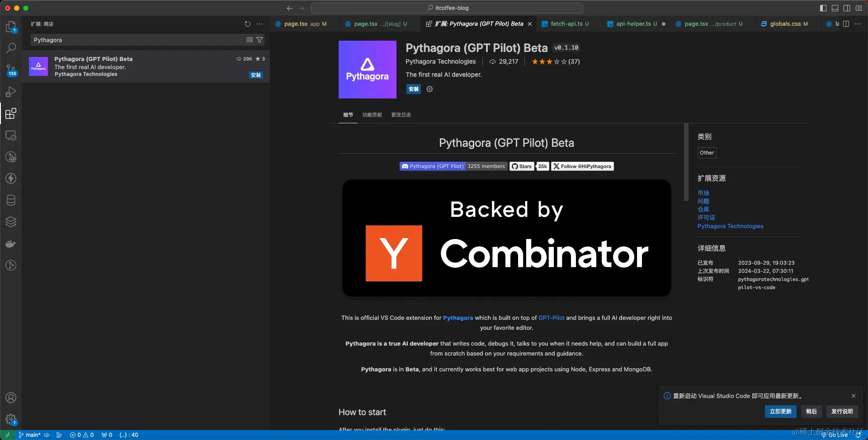Open the errors and warnings status indicator
The width and height of the screenshot is (868, 440).
tap(82, 435)
